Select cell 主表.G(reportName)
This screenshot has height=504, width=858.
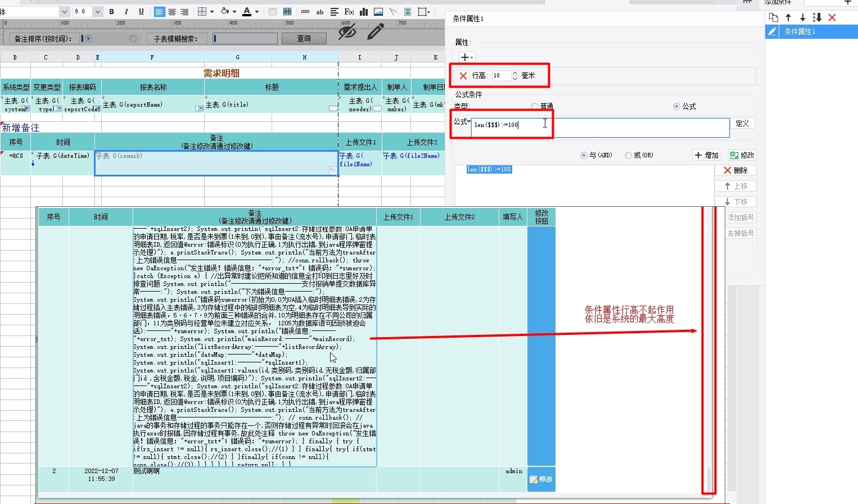(153, 105)
